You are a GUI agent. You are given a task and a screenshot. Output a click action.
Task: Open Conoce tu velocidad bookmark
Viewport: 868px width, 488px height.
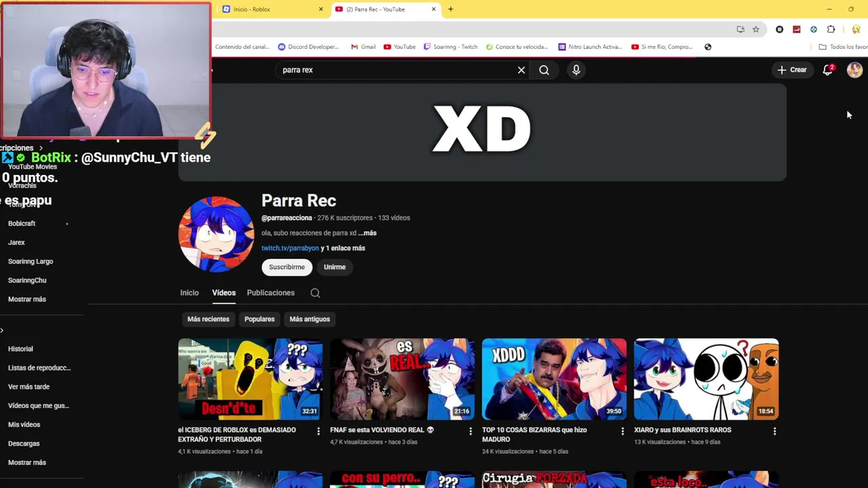[517, 47]
